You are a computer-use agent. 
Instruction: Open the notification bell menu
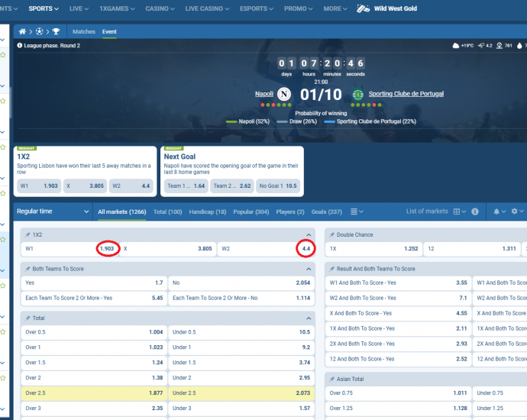tap(499, 212)
